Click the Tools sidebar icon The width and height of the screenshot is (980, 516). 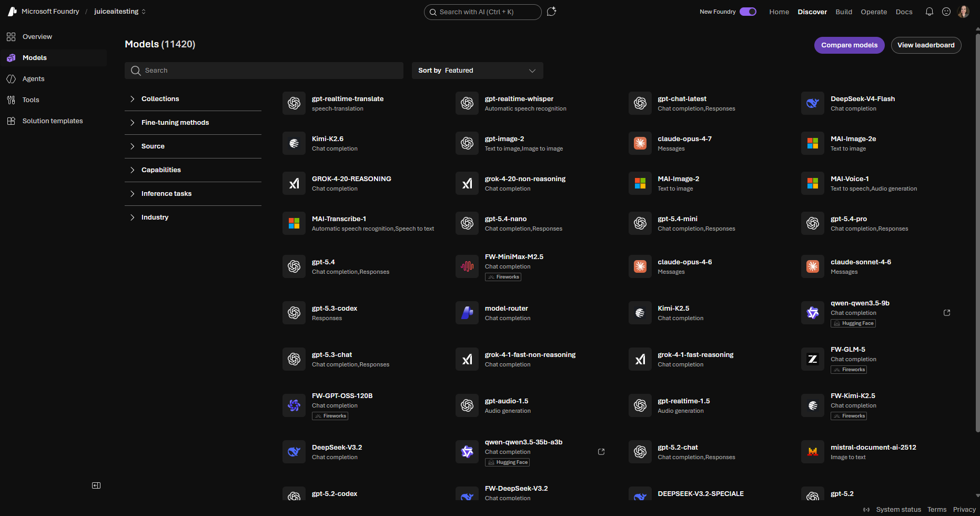[11, 100]
